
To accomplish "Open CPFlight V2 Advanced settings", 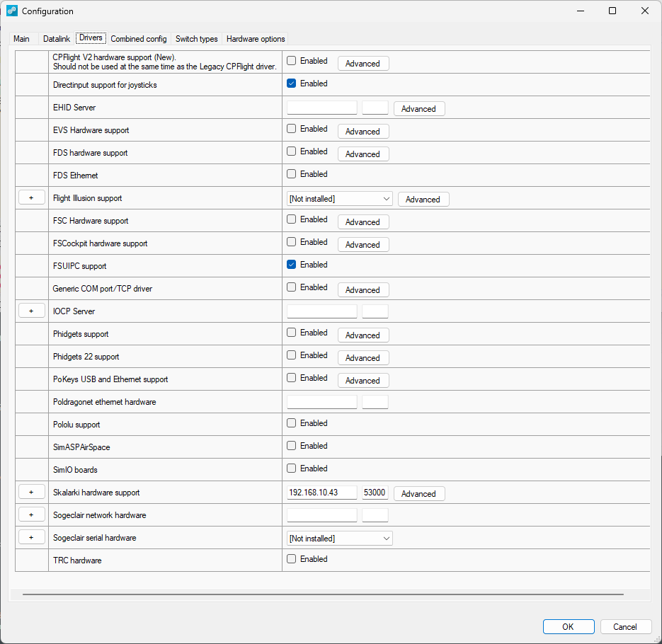I will 363,64.
